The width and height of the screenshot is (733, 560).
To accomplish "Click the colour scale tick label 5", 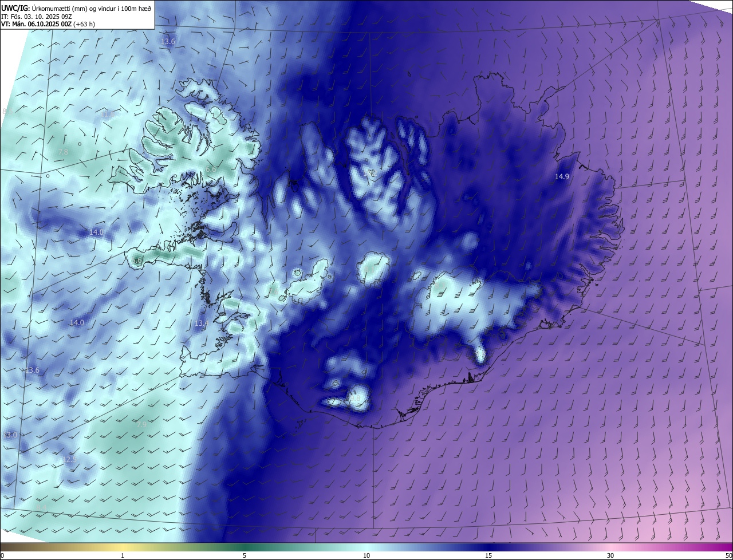I will coord(245,555).
